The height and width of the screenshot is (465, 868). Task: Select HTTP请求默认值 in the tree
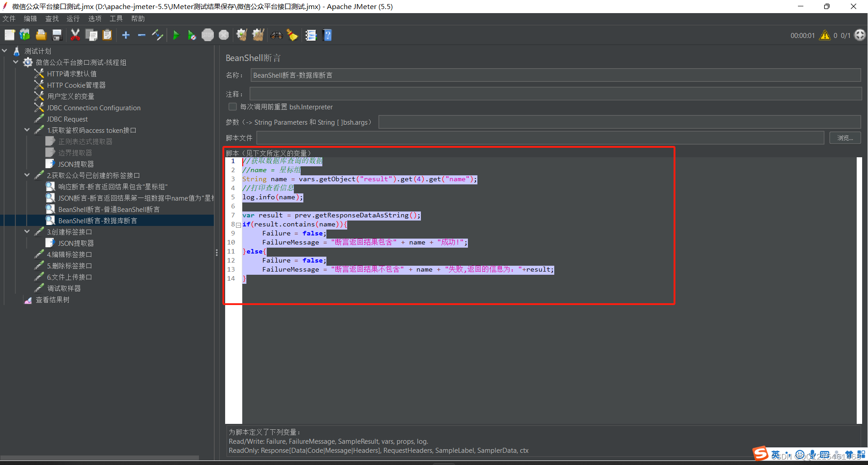[x=71, y=74]
